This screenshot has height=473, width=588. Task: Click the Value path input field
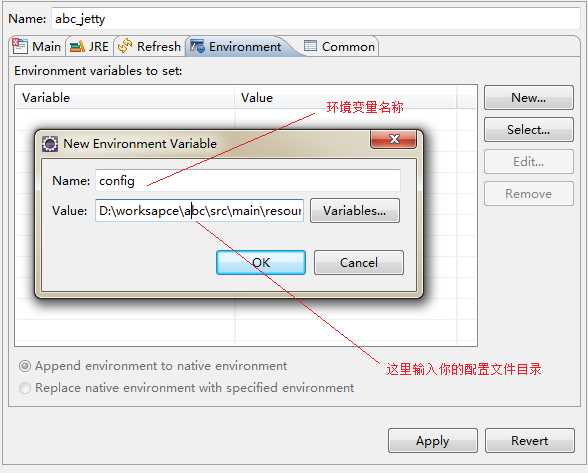(x=200, y=210)
